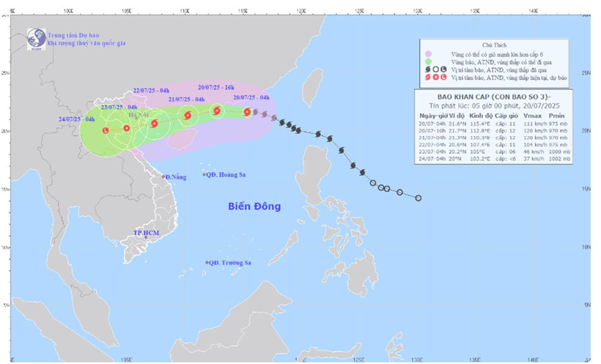Image resolution: width=601 pixels, height=364 pixels.
Task: Click the QĐ. Hoàng Sa marker
Action: coord(204,174)
